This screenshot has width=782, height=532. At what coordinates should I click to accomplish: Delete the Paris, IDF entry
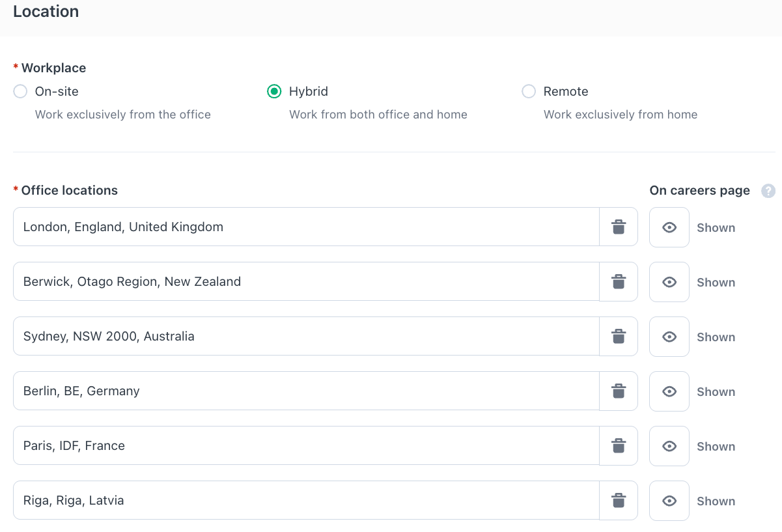click(618, 445)
